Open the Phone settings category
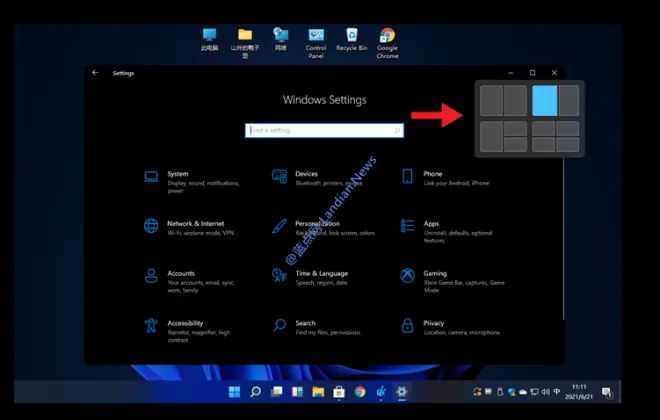Viewport: 660px width, 420px height. (445, 178)
